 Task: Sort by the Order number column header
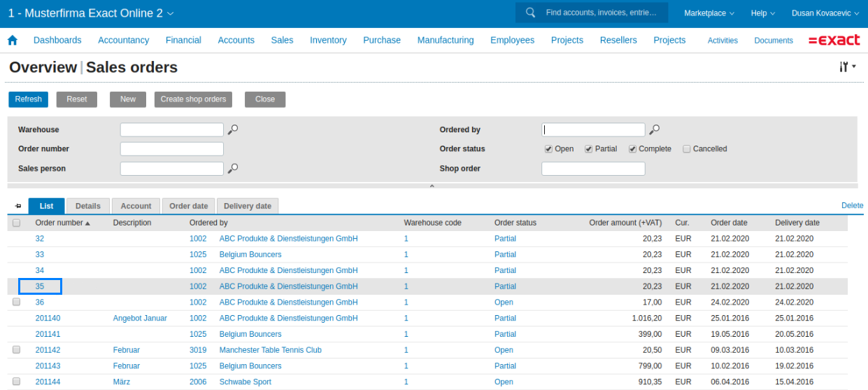(63, 223)
